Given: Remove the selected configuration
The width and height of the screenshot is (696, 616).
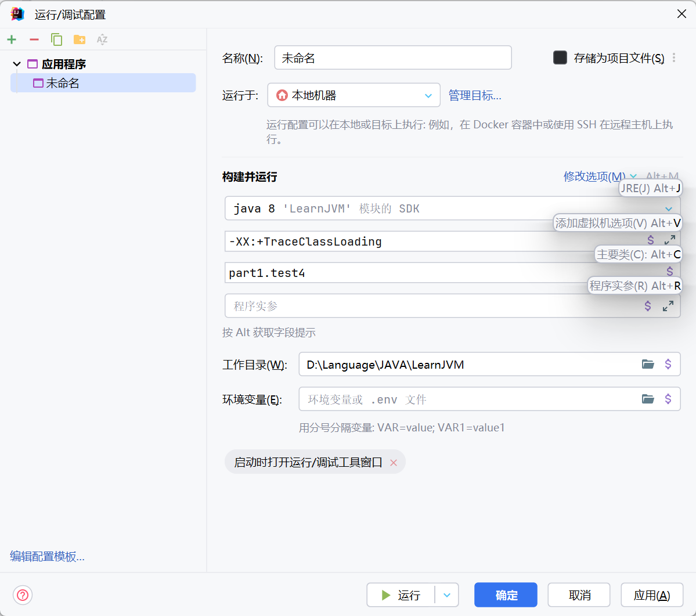Looking at the screenshot, I should pyautogui.click(x=34, y=39).
